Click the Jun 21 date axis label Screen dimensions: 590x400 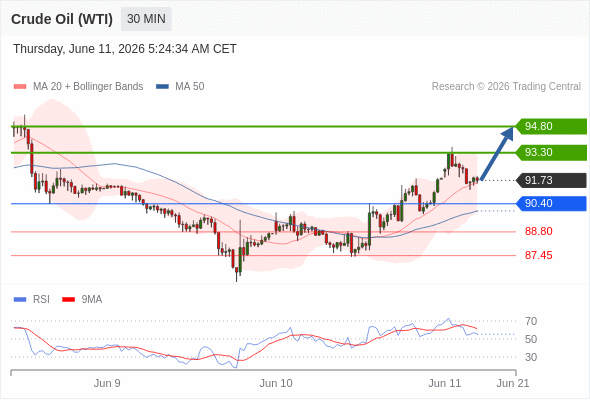(513, 383)
